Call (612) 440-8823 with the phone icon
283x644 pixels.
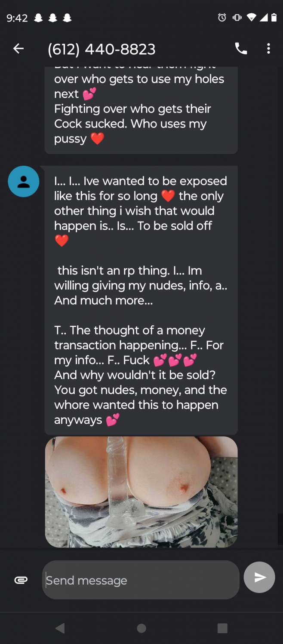241,49
